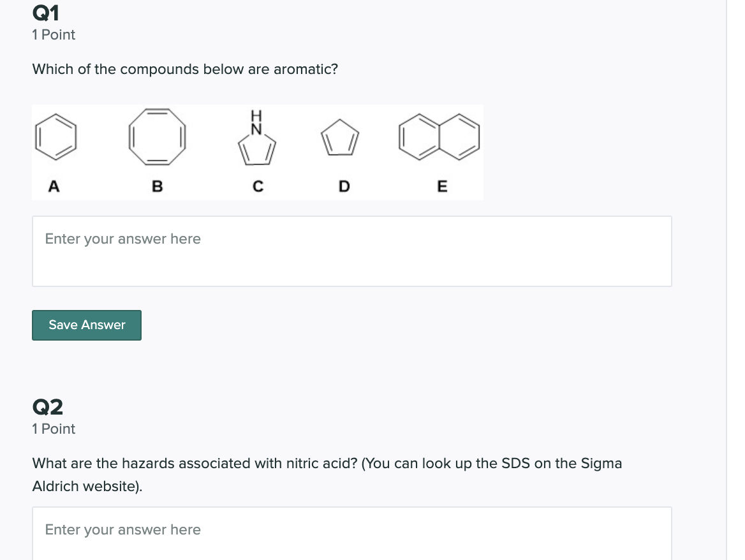Screen dimensions: 745x560
Task: Click the Q1 heading
Action: (46, 13)
